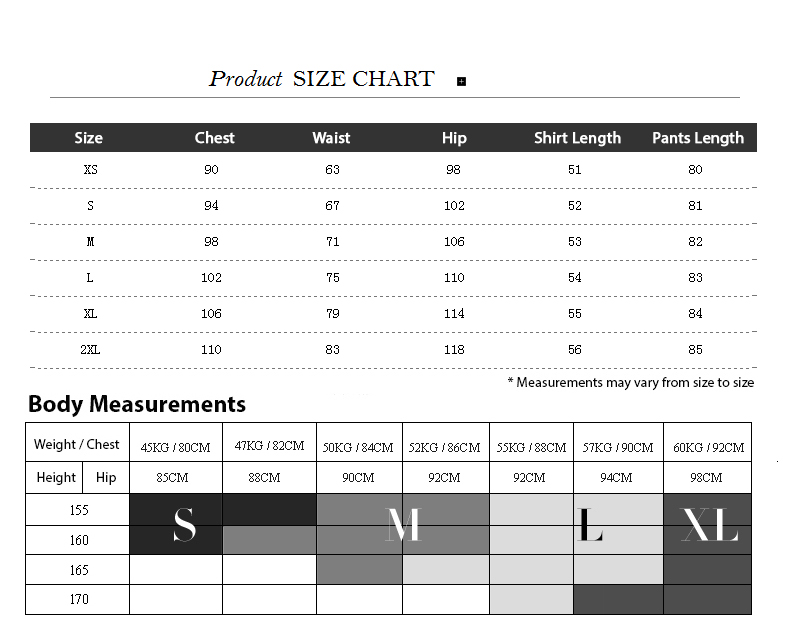The image size is (790, 623).
Task: Click the Waist column header
Action: coord(331,138)
